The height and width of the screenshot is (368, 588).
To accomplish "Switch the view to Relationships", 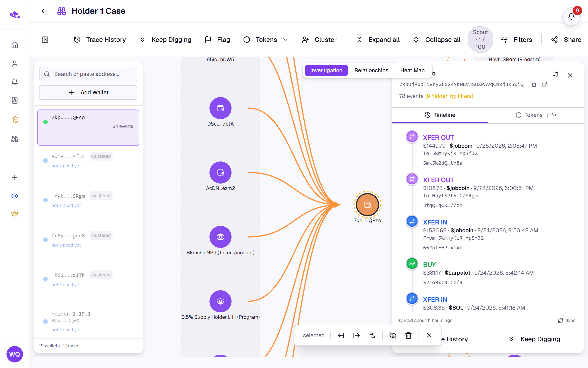I will pyautogui.click(x=371, y=70).
